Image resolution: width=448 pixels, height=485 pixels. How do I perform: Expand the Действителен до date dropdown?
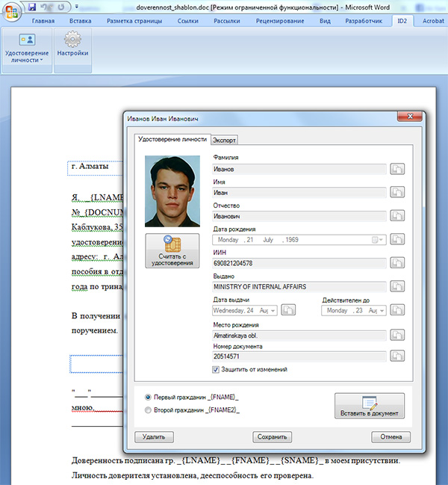(x=382, y=310)
